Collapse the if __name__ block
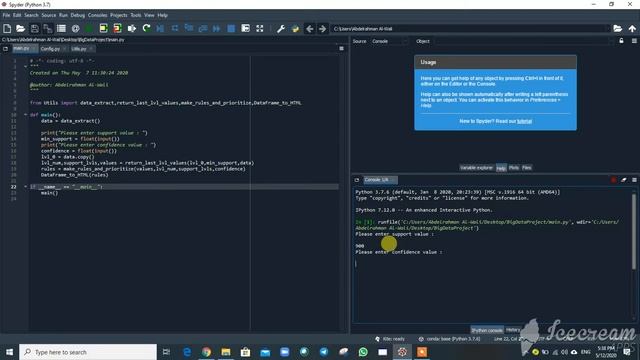The image size is (640, 360). tap(25, 187)
